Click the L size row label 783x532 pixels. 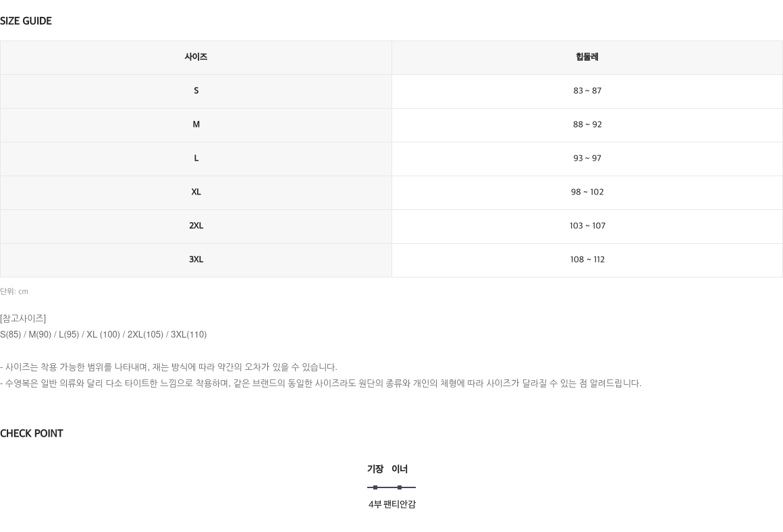tap(196, 159)
